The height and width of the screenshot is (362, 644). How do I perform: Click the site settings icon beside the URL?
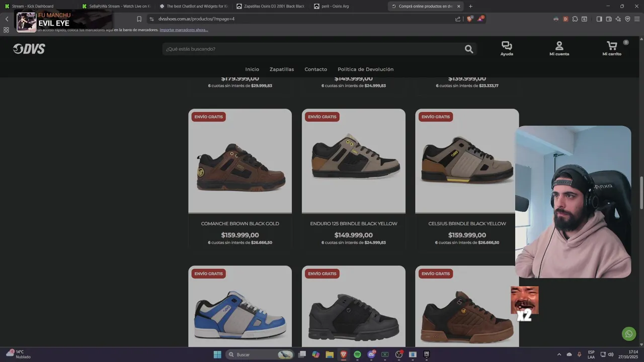pyautogui.click(x=151, y=19)
